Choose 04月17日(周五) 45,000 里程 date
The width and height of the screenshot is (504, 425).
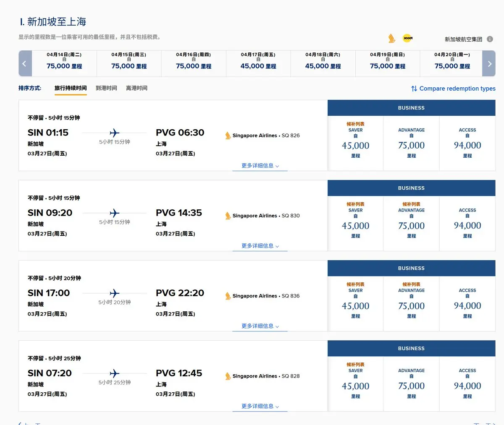click(258, 63)
